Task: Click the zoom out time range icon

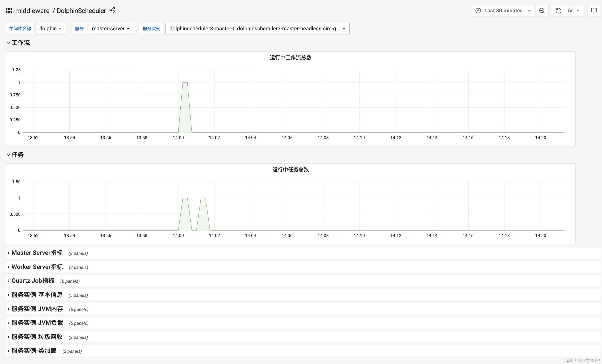Action: 542,11
